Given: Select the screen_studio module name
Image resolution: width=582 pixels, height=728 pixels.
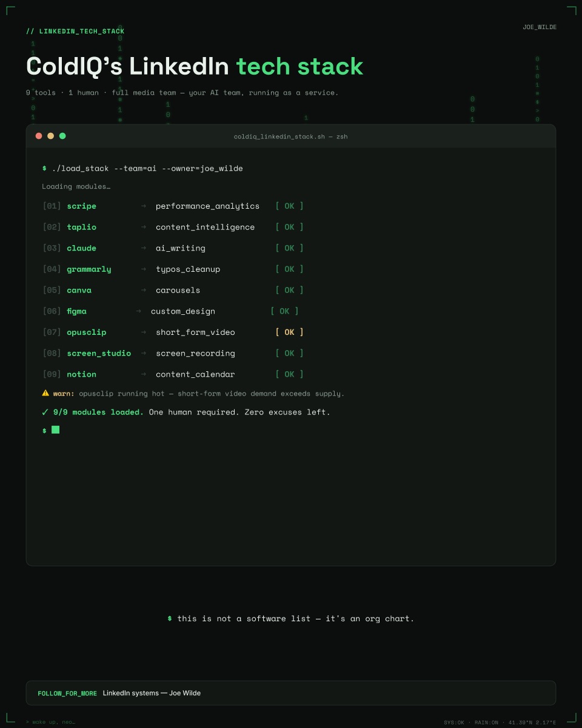Looking at the screenshot, I should pyautogui.click(x=99, y=353).
